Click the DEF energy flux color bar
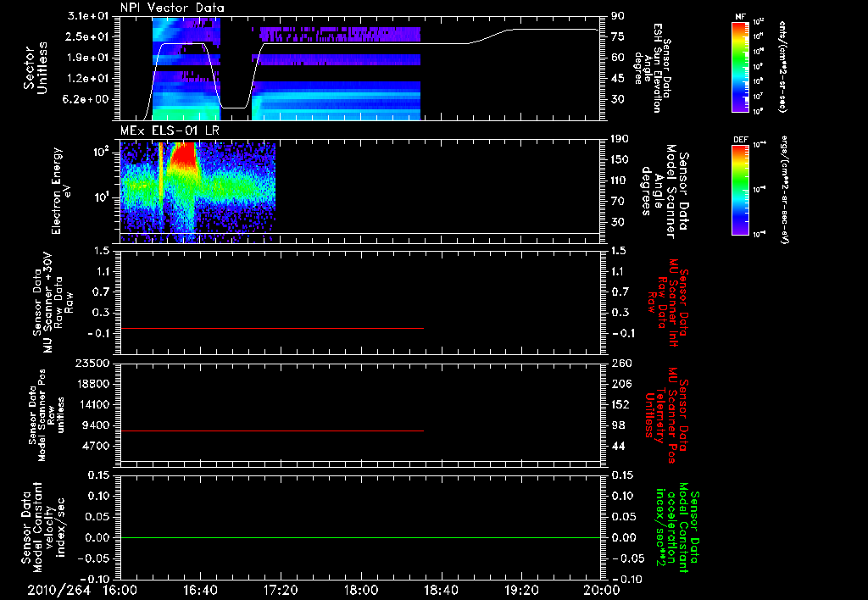Screen dimensions: 868x600 pos(740,190)
